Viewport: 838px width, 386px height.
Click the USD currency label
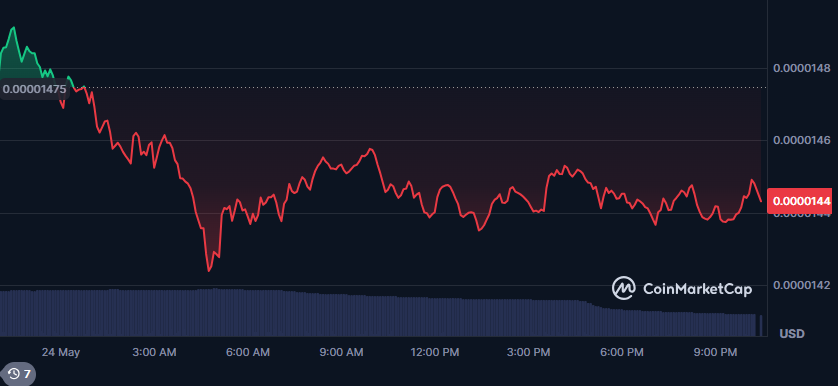[x=792, y=334]
